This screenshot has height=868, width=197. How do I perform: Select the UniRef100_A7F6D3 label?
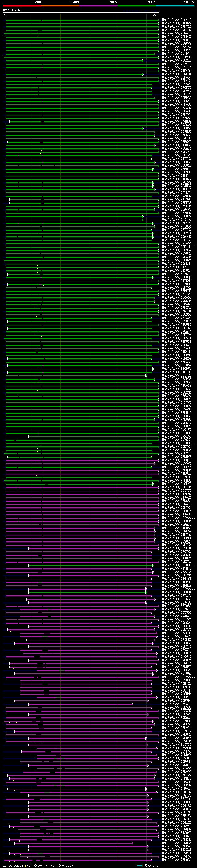click(177, 104)
